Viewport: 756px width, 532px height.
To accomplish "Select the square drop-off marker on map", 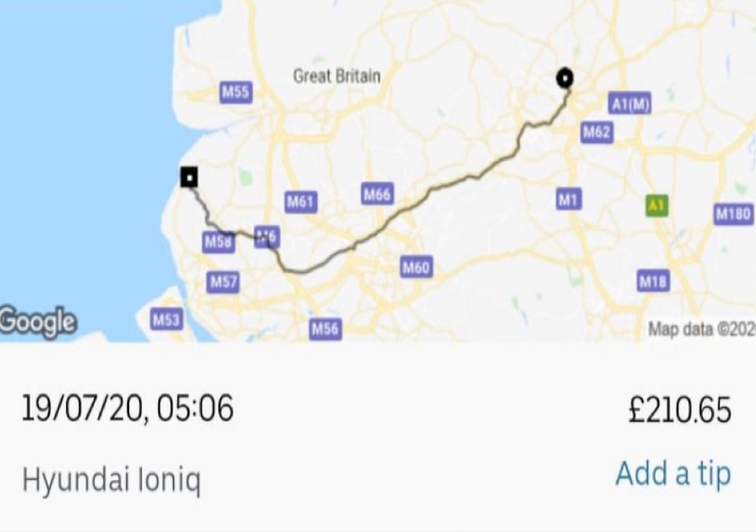I will [x=189, y=177].
